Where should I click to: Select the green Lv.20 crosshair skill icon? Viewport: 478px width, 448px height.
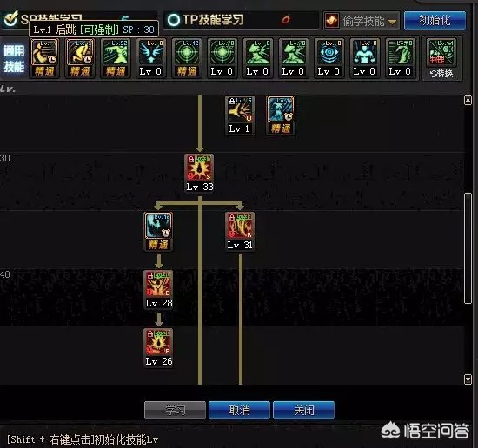222,52
